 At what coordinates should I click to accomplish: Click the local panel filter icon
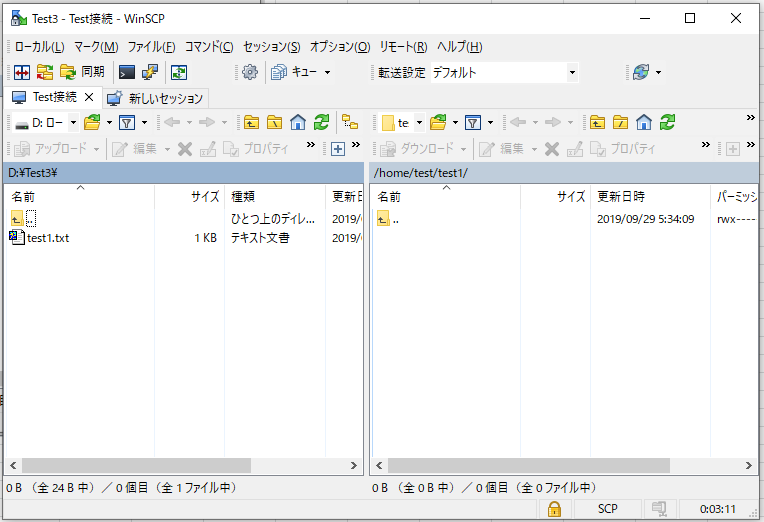[x=127, y=122]
